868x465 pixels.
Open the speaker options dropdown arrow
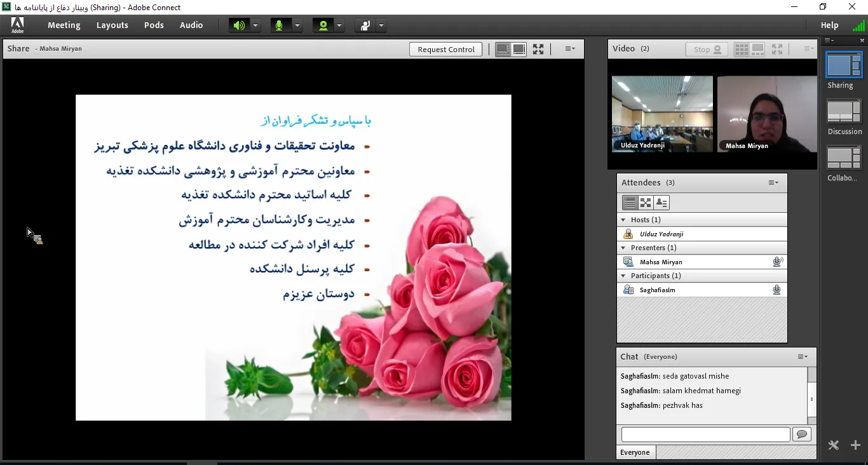pyautogui.click(x=255, y=25)
